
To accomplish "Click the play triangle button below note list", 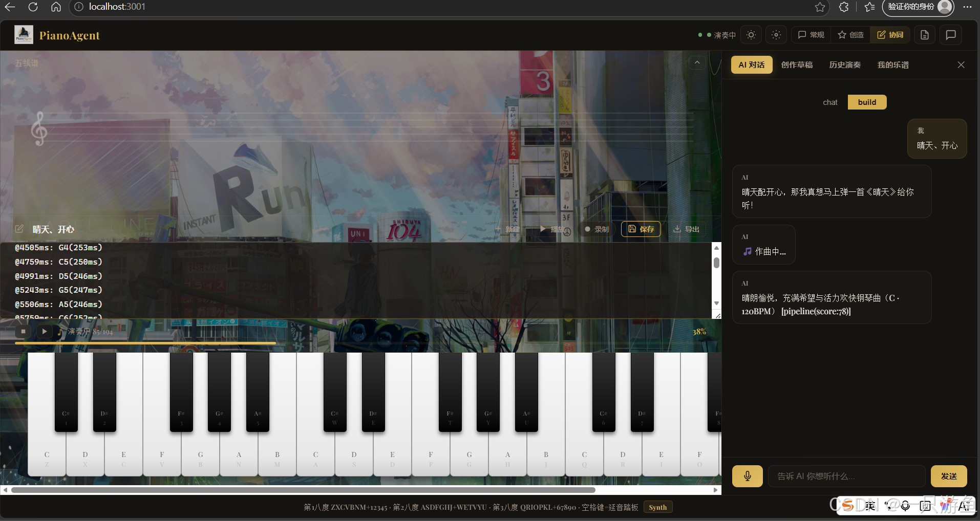I will 45,331.
